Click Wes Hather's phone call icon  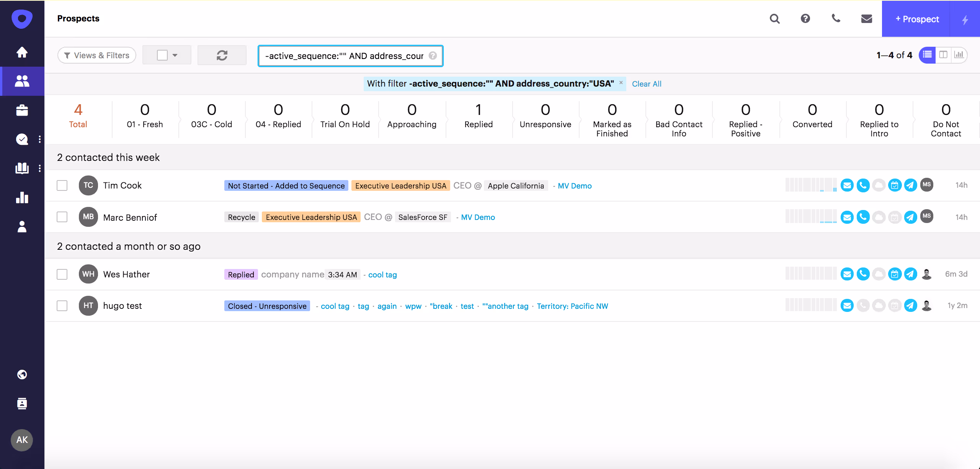click(x=863, y=274)
